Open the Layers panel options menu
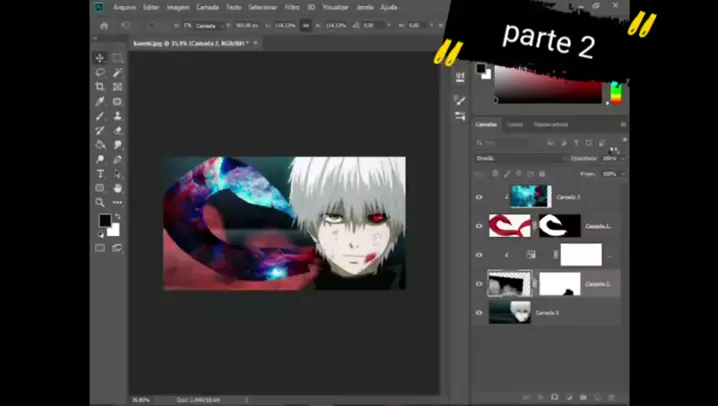The width and height of the screenshot is (718, 406). [623, 124]
